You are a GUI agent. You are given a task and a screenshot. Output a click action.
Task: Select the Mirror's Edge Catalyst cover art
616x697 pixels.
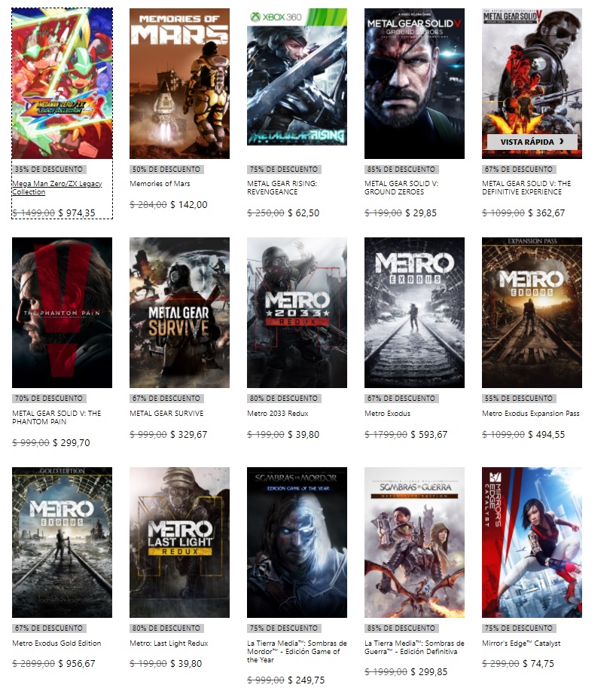click(x=532, y=542)
